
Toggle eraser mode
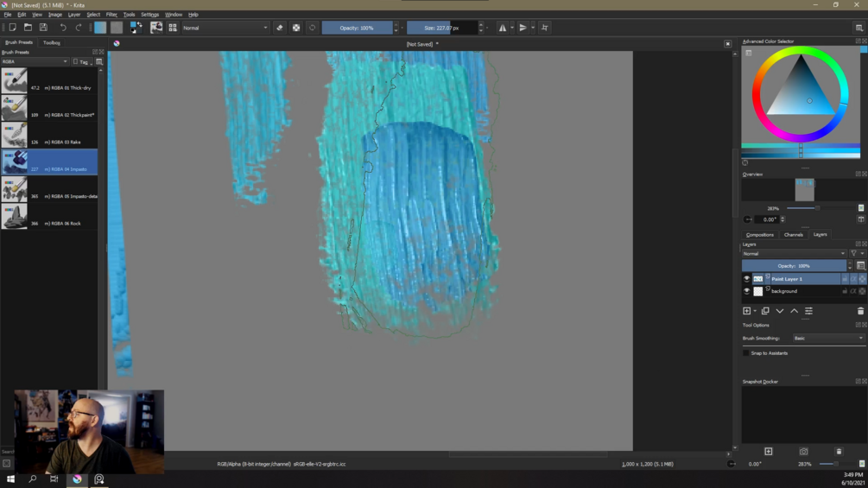tap(280, 28)
